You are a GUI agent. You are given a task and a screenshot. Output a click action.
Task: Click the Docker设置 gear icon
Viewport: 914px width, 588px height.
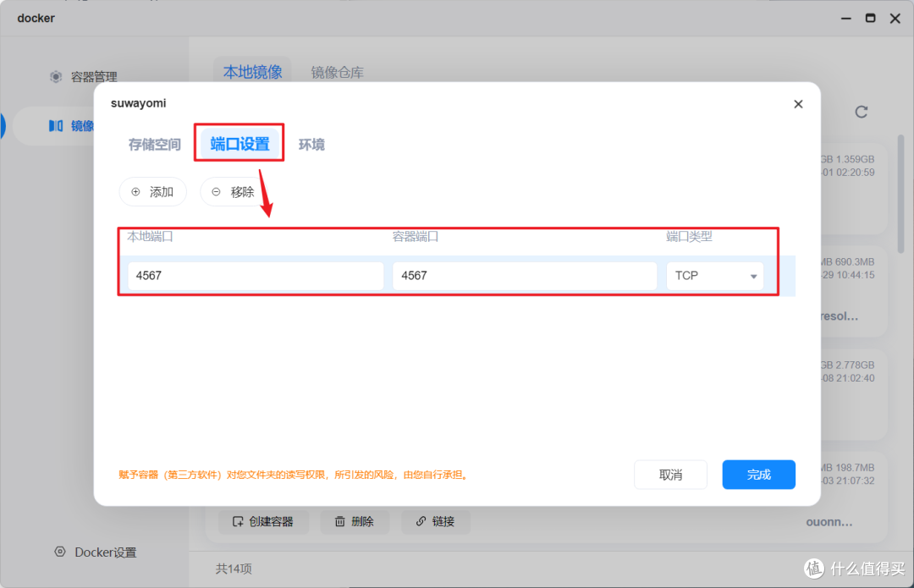60,552
